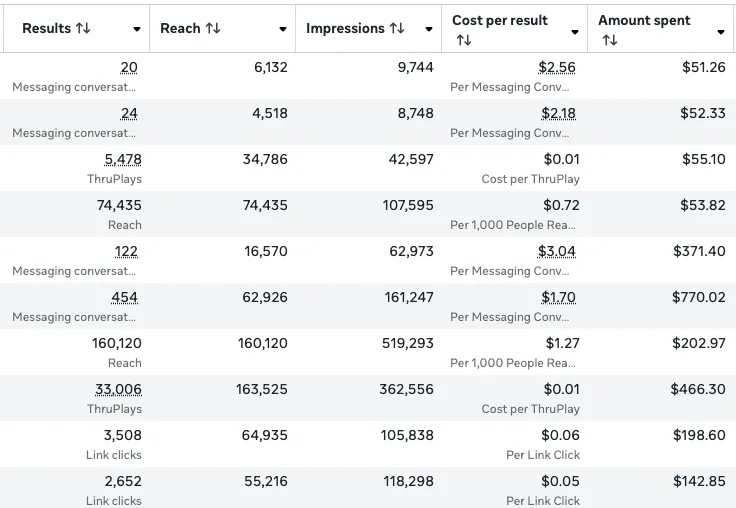
Task: Click the 454 messaging conversations result
Action: pos(124,298)
